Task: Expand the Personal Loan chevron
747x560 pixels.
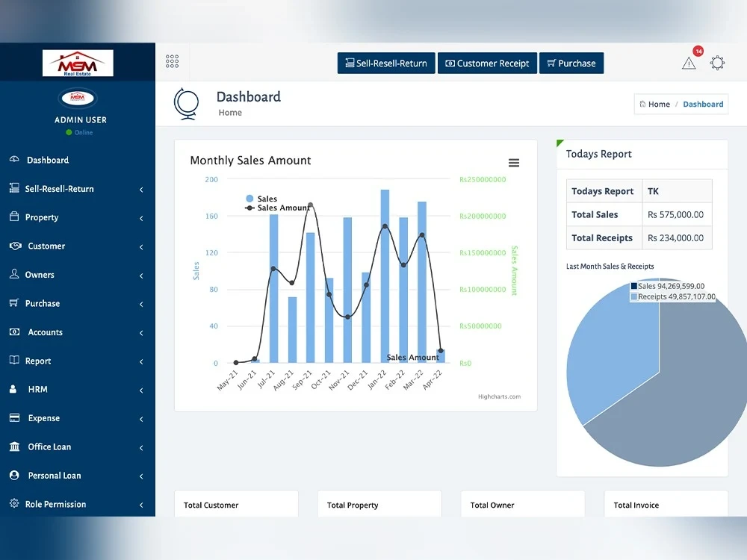Action: point(141,476)
